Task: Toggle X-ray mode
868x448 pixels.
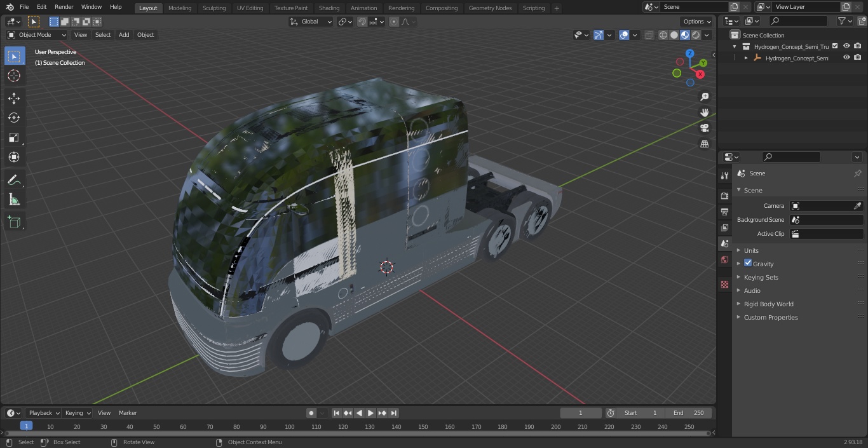Action: (649, 35)
